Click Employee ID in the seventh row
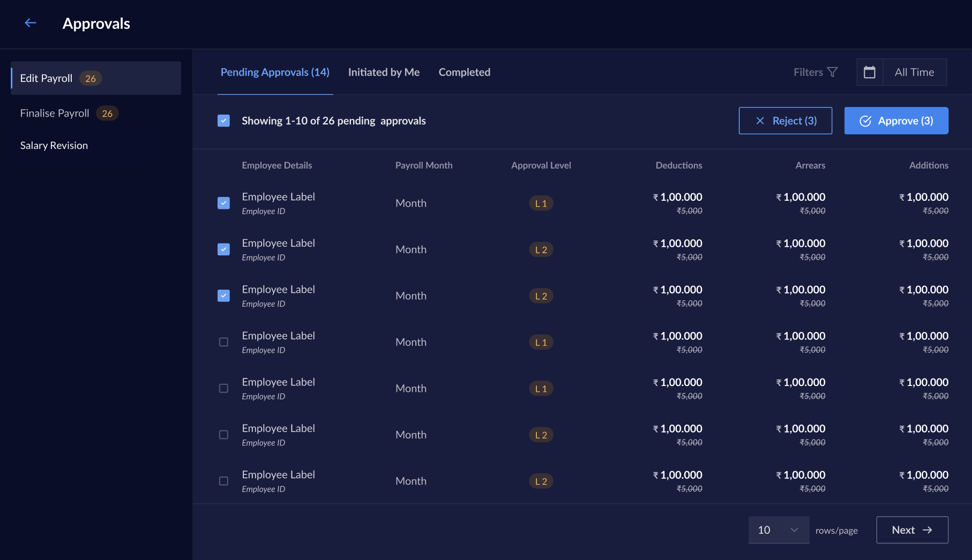Screen dimensions: 972x560 pos(263,489)
